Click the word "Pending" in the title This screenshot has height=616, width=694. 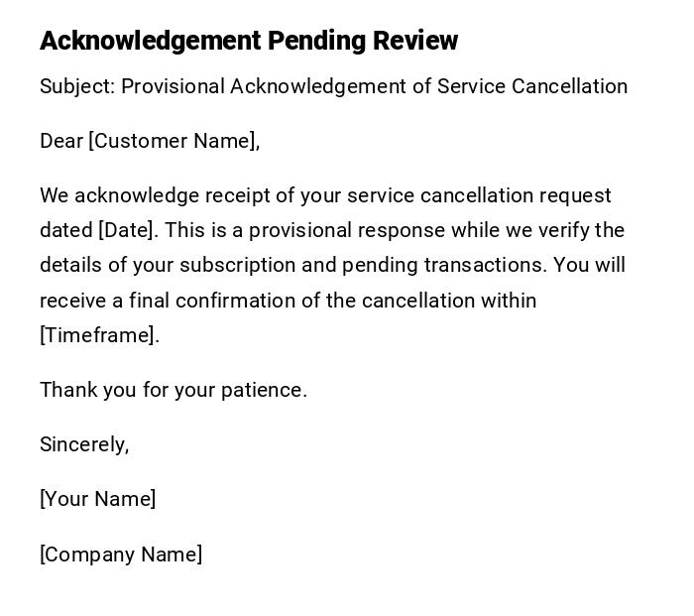pyautogui.click(x=316, y=41)
